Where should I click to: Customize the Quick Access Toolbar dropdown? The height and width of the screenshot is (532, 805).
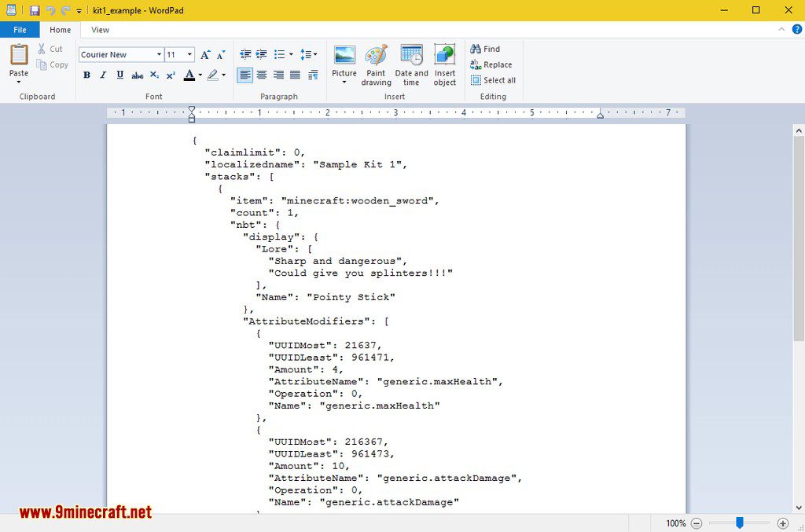[79, 11]
